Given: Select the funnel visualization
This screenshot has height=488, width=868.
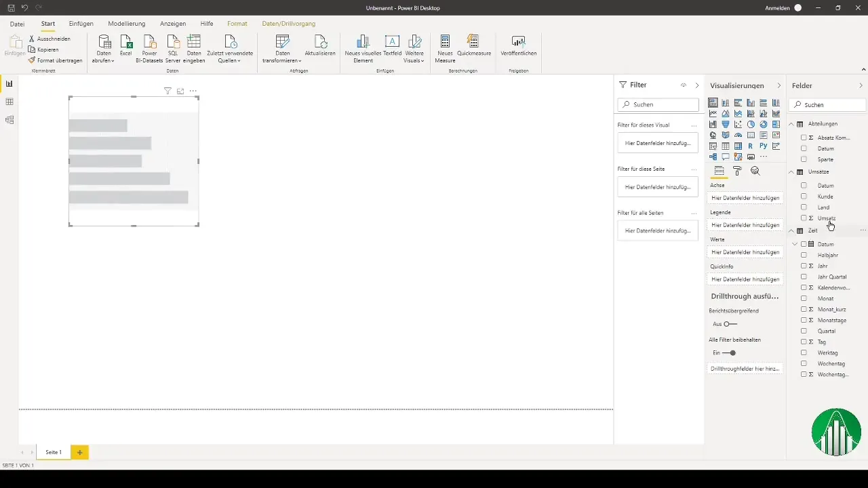Looking at the screenshot, I should pyautogui.click(x=726, y=124).
